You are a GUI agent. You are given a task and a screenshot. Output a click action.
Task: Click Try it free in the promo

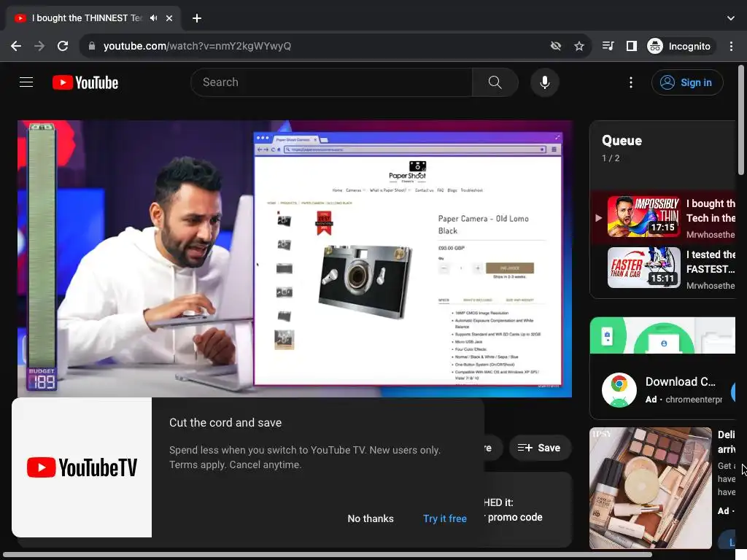(444, 518)
